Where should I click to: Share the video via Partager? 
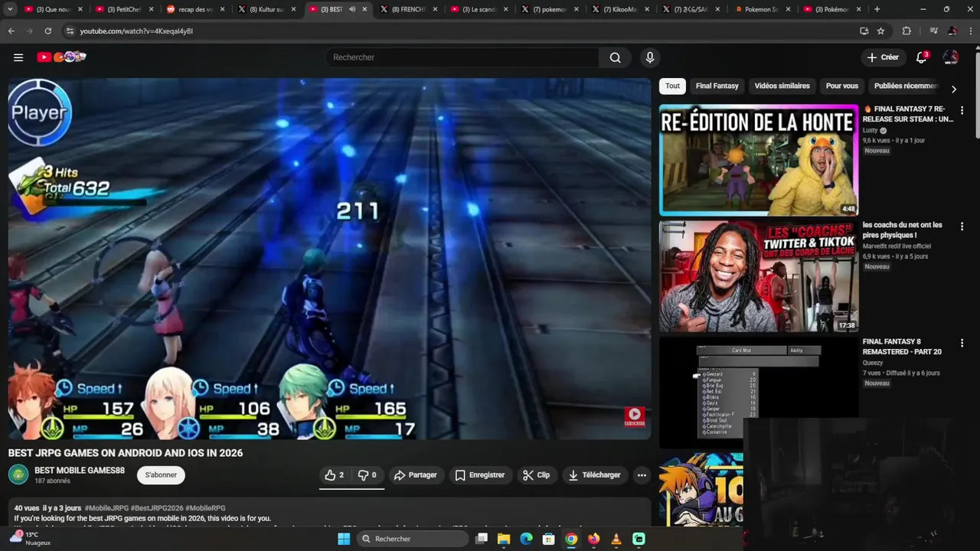pyautogui.click(x=415, y=475)
